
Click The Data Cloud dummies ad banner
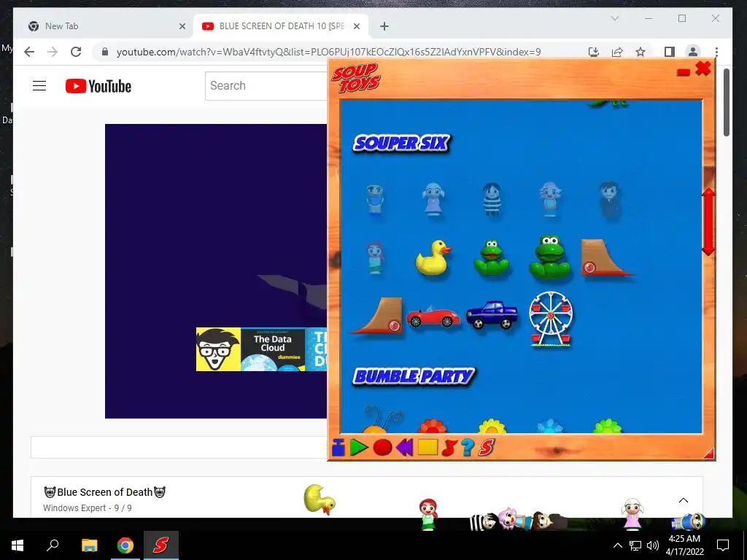(x=262, y=349)
